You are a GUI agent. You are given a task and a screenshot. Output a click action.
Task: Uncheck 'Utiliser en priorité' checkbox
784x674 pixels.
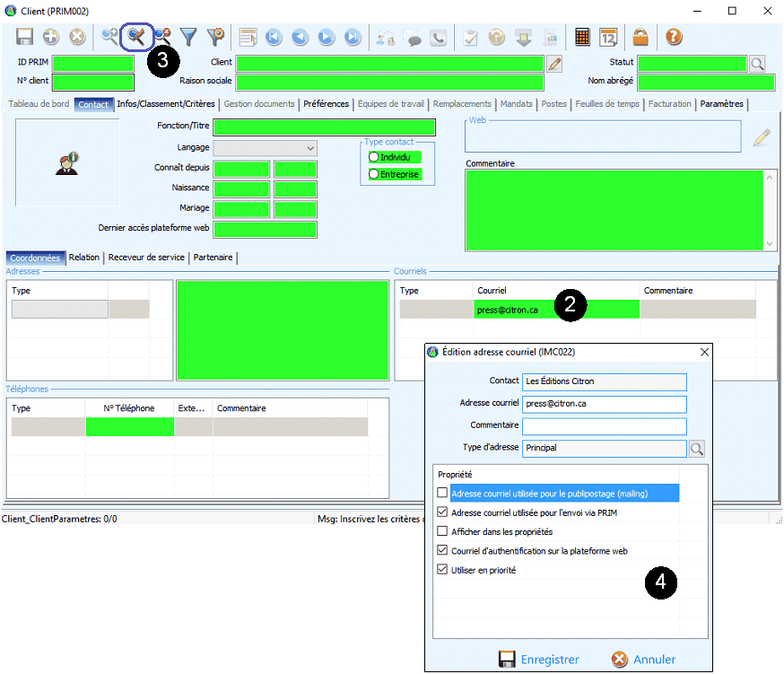pyautogui.click(x=441, y=570)
